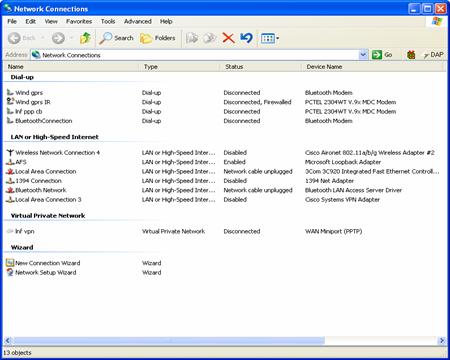
Task: Open the Views dropdown button
Action: point(270,38)
